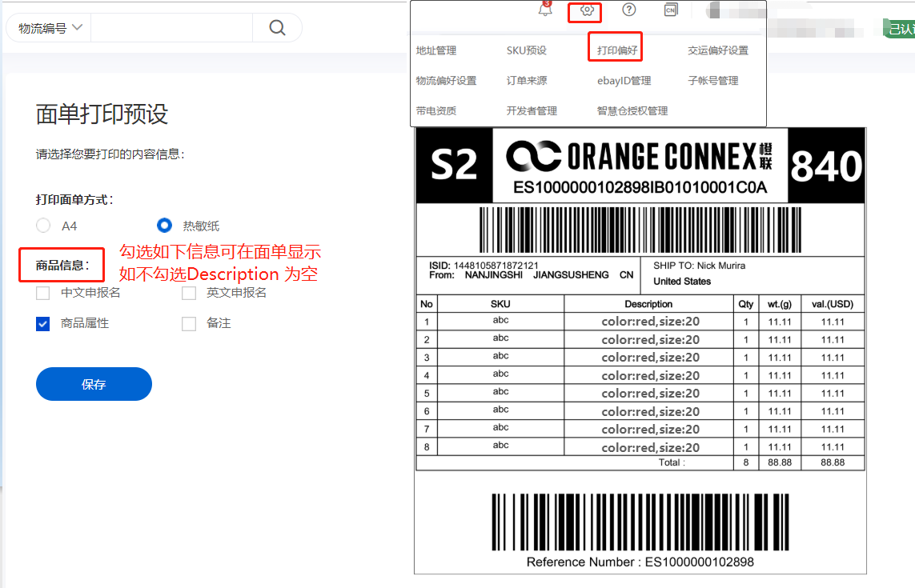This screenshot has height=588, width=915.
Task: Untick the 商品属性 checkbox
Action: pyautogui.click(x=42, y=324)
